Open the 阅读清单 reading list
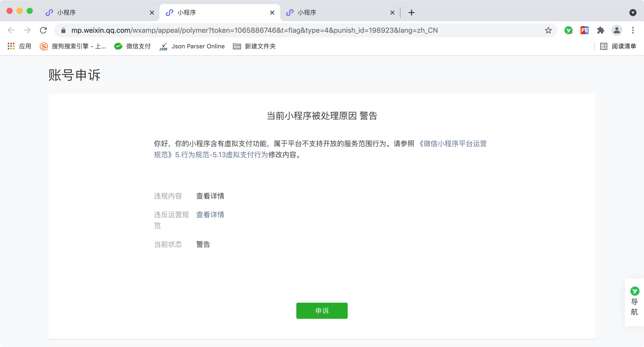This screenshot has height=347, width=644. tap(618, 46)
